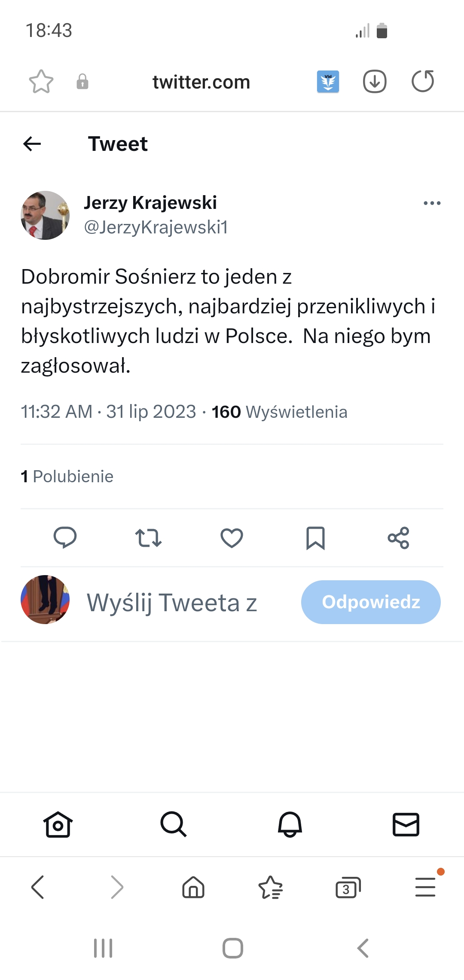The height and width of the screenshot is (980, 464).
Task: Bookmark this tweet
Action: pos(315,538)
